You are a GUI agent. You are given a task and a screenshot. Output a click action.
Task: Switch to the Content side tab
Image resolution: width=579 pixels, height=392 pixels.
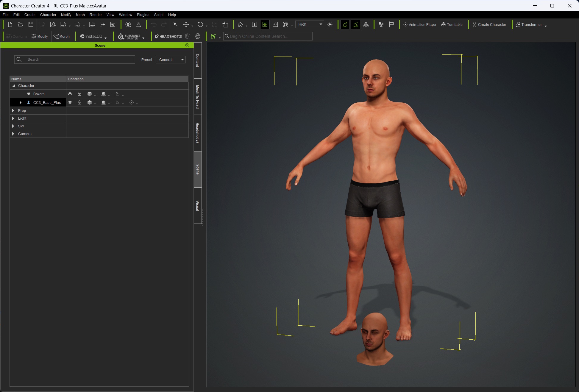198,60
